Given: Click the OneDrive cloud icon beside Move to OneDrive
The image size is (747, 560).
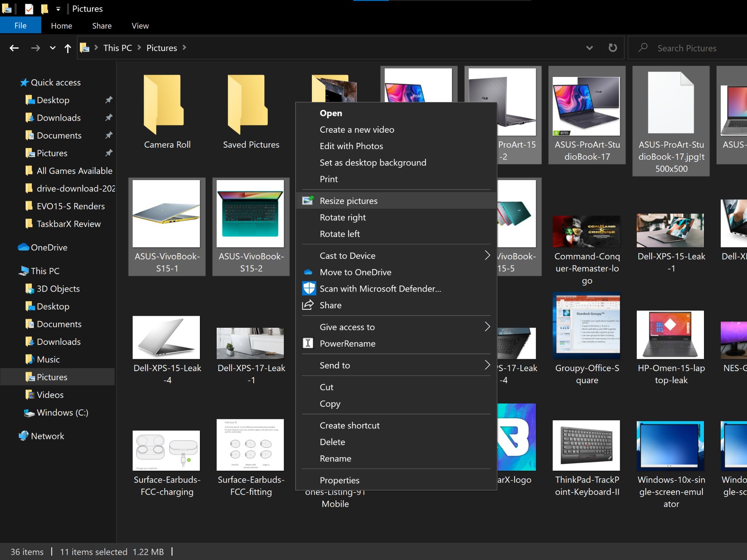Looking at the screenshot, I should [x=308, y=272].
